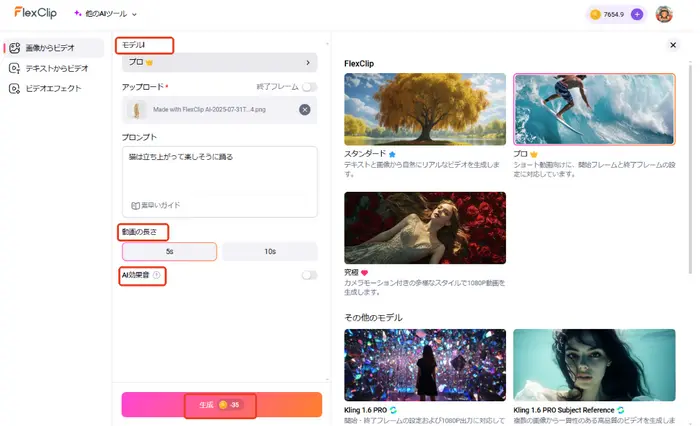Close the model selection panel
This screenshot has height=426, width=700.
tap(673, 45)
